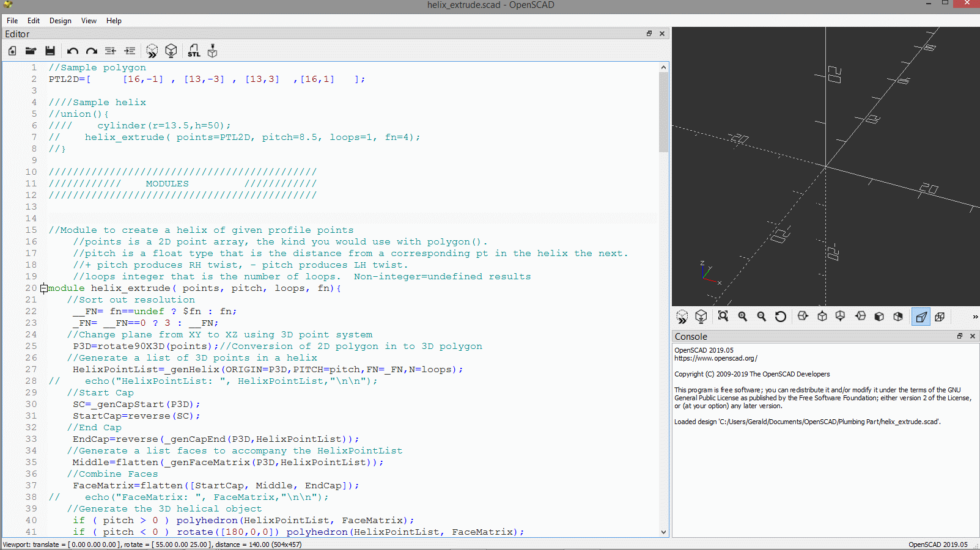This screenshot has height=550, width=980.
Task: Send the design to 3D printing
Action: click(212, 51)
